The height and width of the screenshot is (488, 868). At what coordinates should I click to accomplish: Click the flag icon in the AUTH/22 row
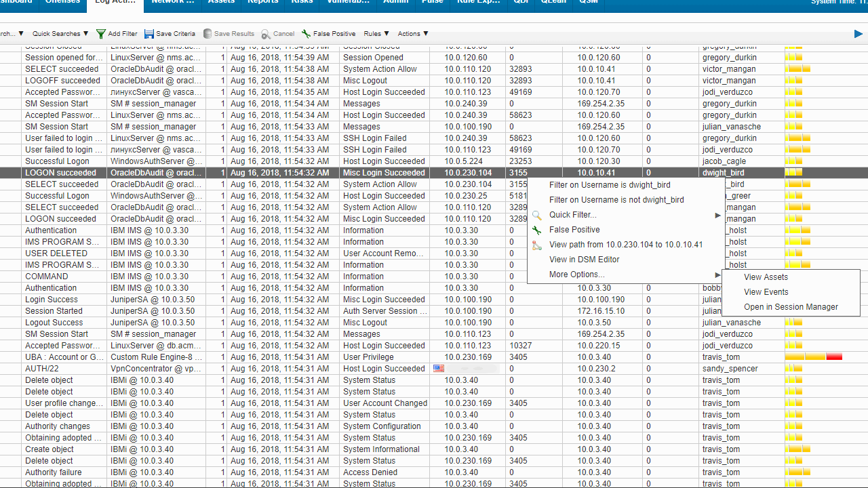tap(438, 368)
